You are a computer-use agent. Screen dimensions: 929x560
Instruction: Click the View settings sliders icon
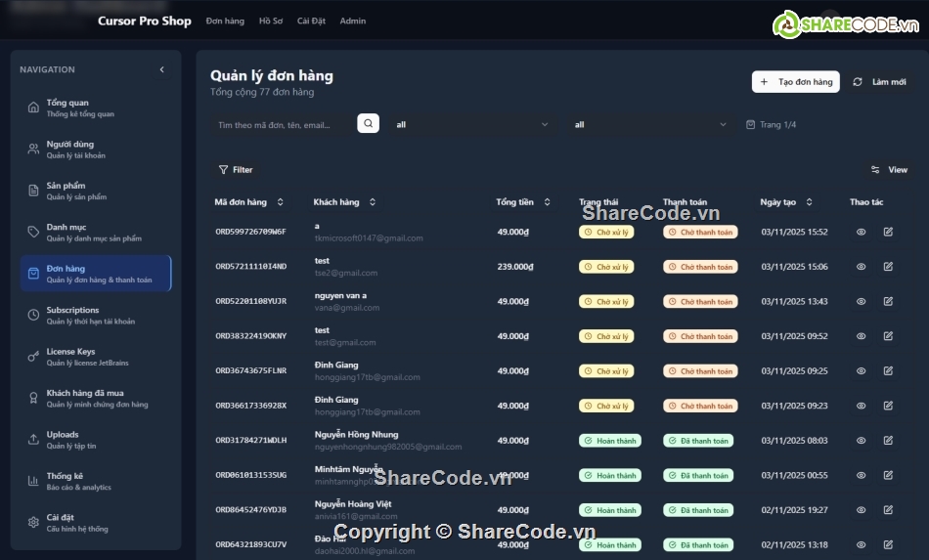point(875,170)
